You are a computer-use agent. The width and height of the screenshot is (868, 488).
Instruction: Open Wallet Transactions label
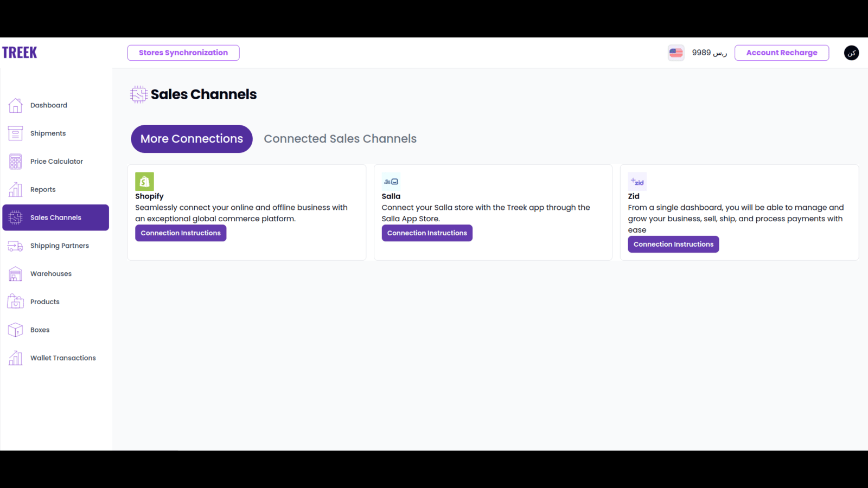tap(63, 358)
